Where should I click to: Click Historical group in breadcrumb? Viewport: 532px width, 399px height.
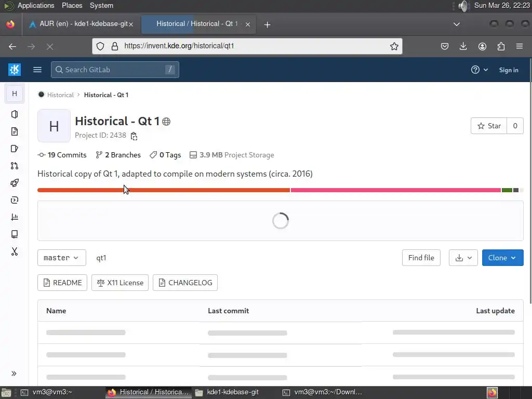pyautogui.click(x=60, y=95)
